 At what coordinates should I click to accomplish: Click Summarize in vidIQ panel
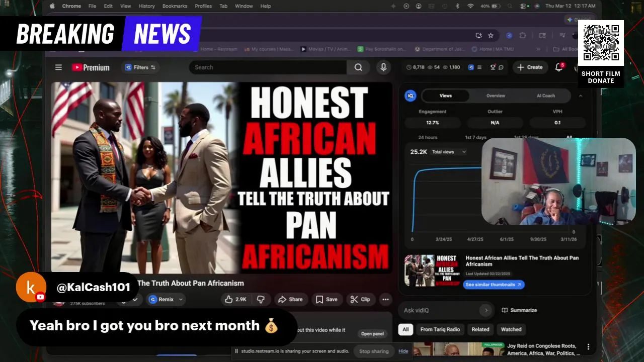(520, 310)
